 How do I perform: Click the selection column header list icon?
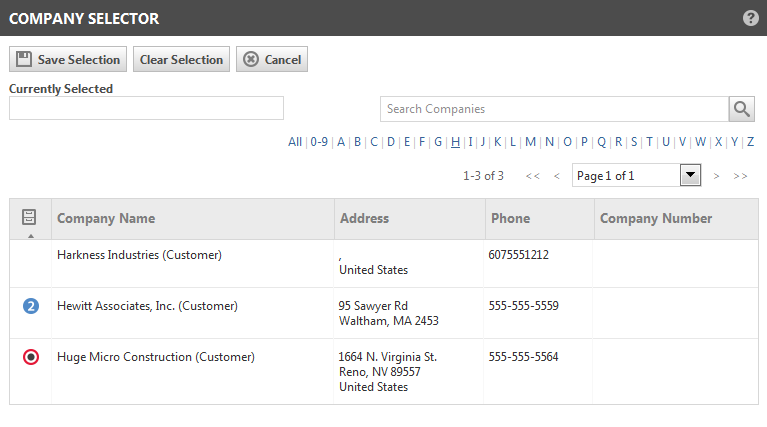(x=29, y=217)
